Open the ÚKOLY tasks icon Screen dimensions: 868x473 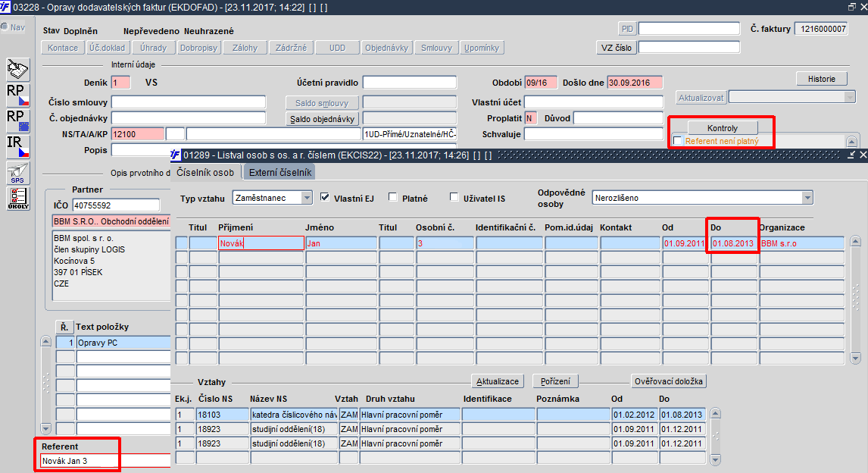tap(17, 199)
